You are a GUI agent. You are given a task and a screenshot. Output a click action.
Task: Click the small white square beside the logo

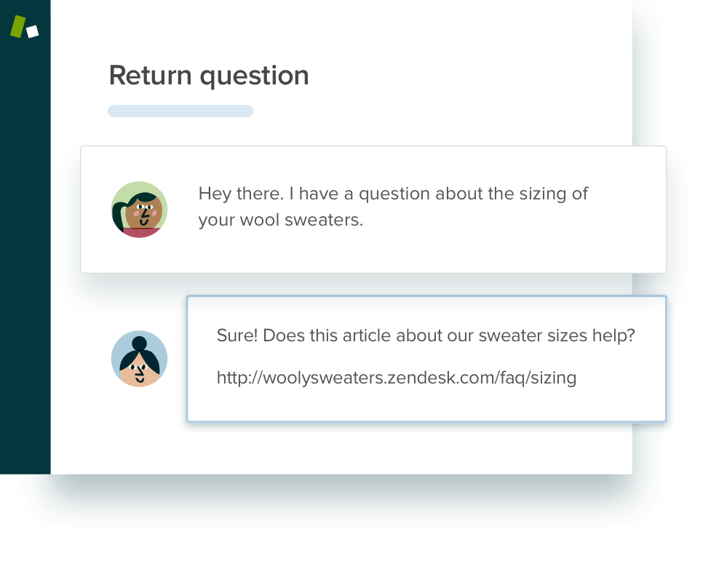pyautogui.click(x=32, y=31)
